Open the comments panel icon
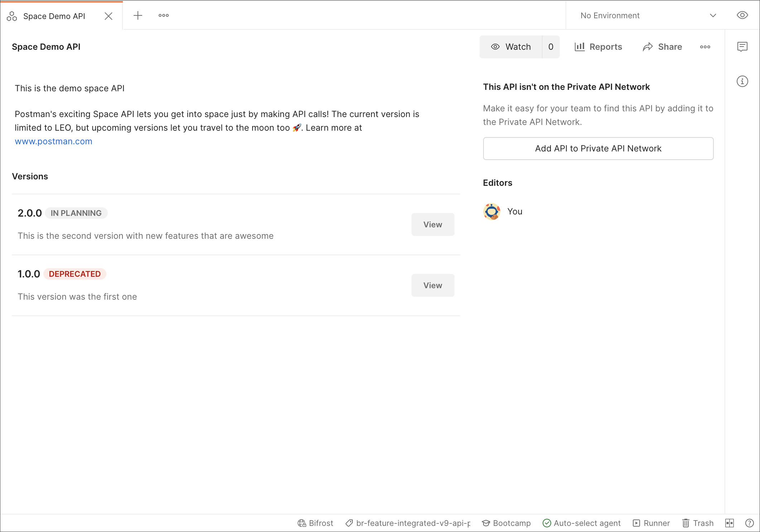The height and width of the screenshot is (532, 760). (x=742, y=47)
